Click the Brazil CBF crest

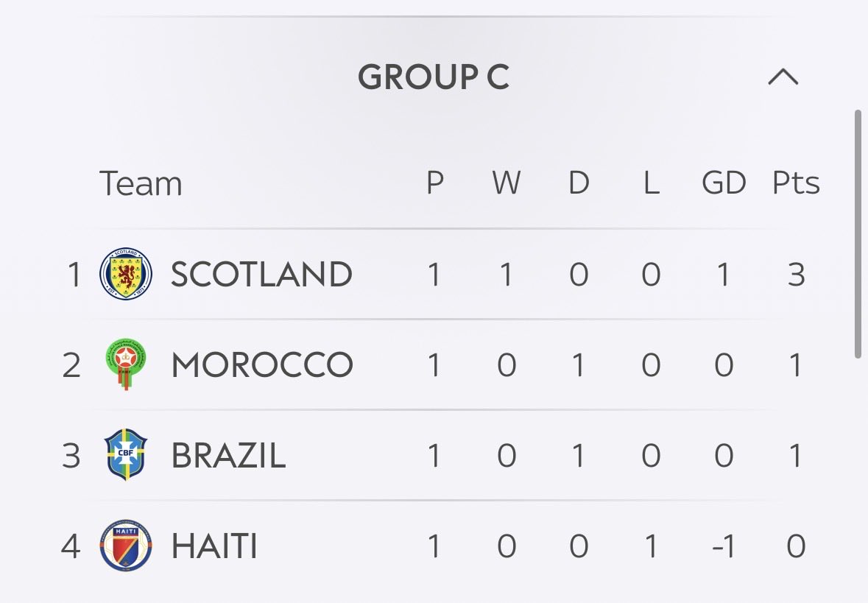[x=126, y=454]
